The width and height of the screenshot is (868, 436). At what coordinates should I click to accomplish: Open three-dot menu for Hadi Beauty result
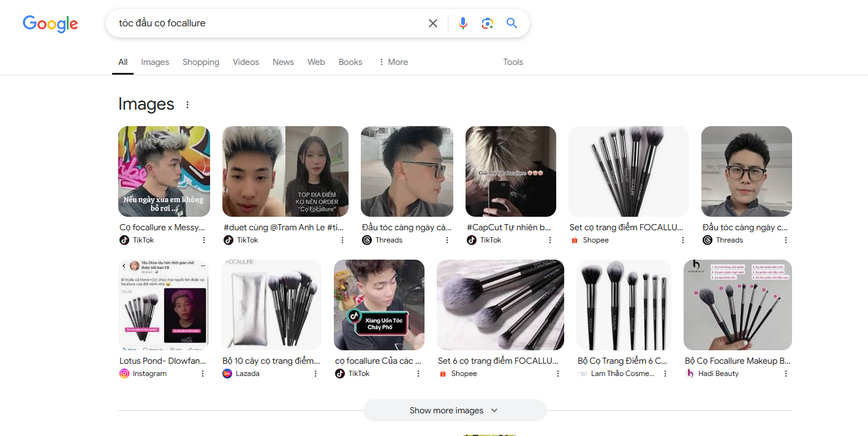click(786, 374)
